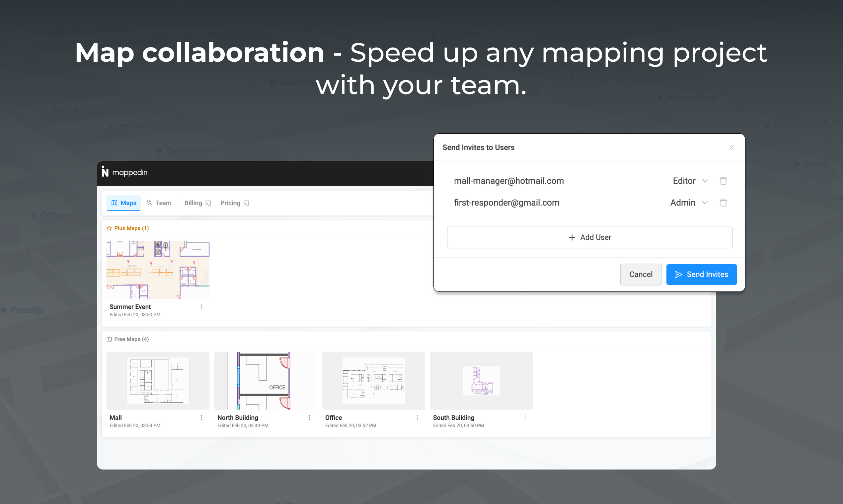Open Summer Event map options menu
This screenshot has height=504, width=843.
coord(201,307)
